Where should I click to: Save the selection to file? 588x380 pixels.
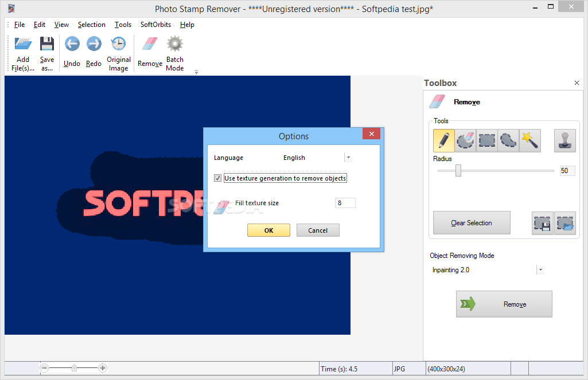click(542, 224)
